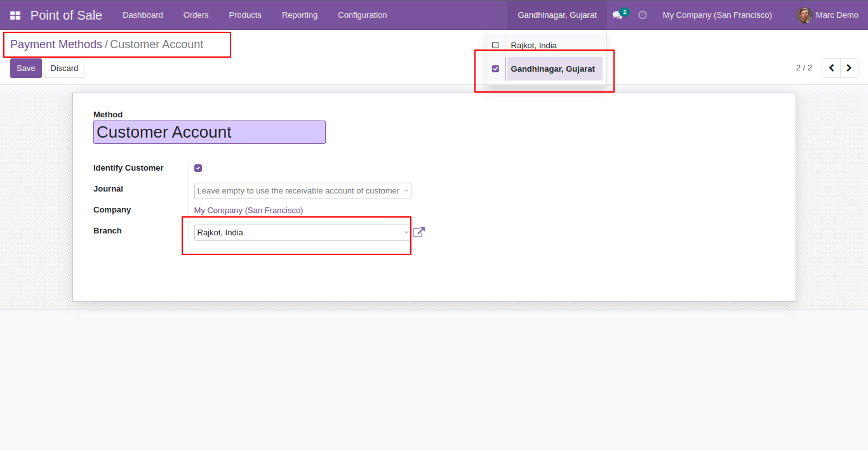Select Gandhinagar, Gujarat in branch list
This screenshot has width=868, height=451.
[x=554, y=69]
